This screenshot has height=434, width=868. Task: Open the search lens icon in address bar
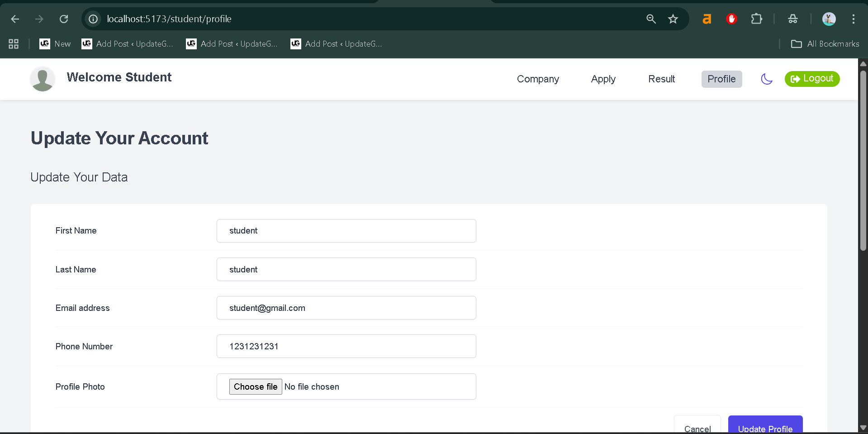tap(651, 19)
